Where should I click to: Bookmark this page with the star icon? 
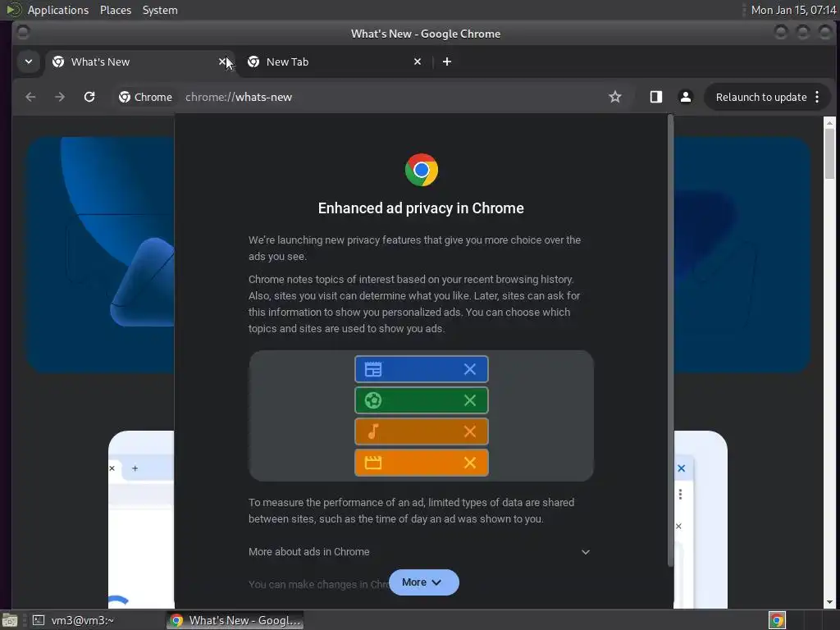615,97
